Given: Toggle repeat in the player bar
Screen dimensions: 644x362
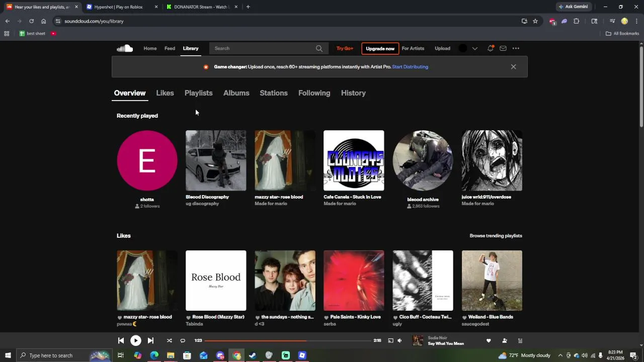Looking at the screenshot, I should [183, 340].
